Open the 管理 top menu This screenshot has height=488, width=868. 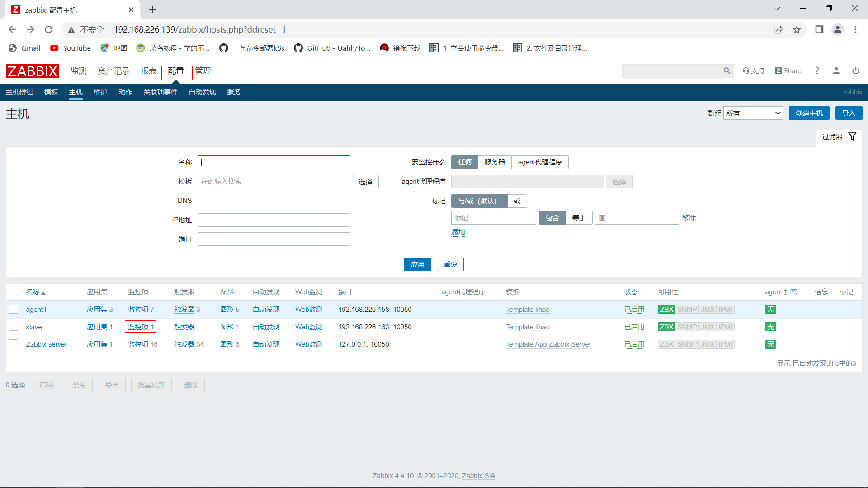pos(203,71)
